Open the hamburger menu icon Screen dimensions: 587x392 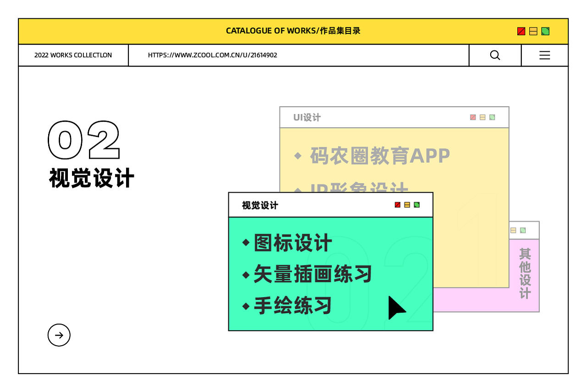(544, 55)
